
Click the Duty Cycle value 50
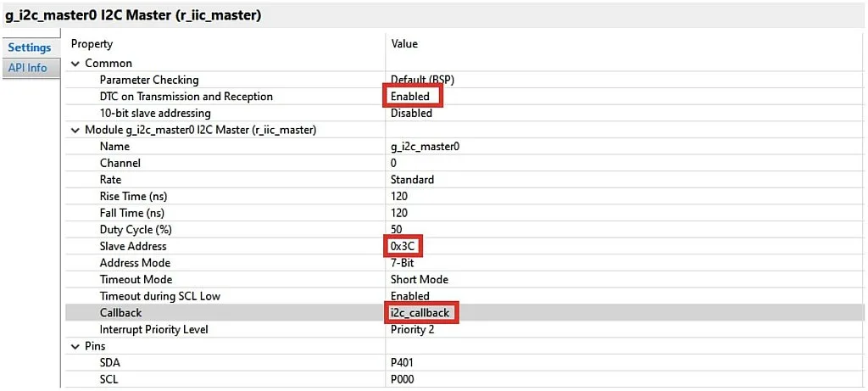(396, 230)
